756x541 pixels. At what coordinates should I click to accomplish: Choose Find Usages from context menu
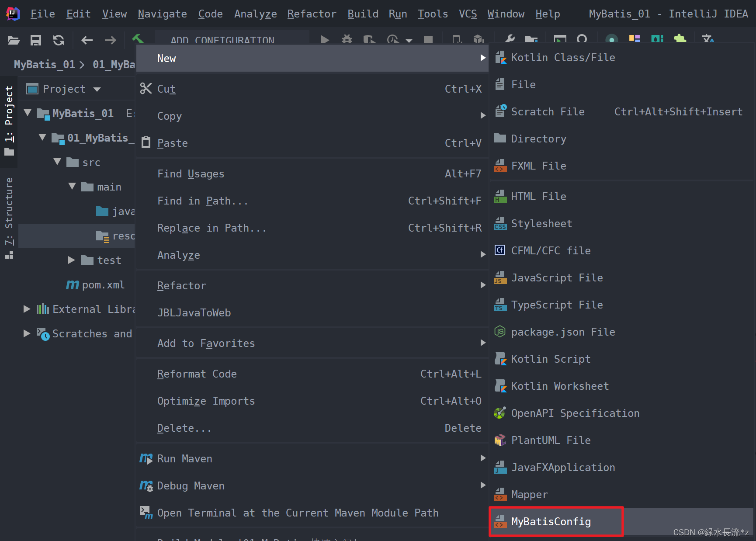tap(312, 173)
